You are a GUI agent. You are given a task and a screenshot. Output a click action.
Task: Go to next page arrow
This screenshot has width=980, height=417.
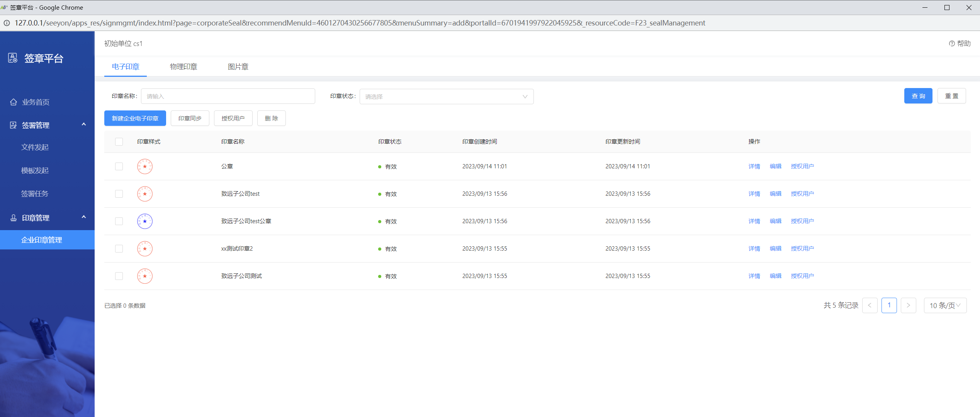pos(908,305)
